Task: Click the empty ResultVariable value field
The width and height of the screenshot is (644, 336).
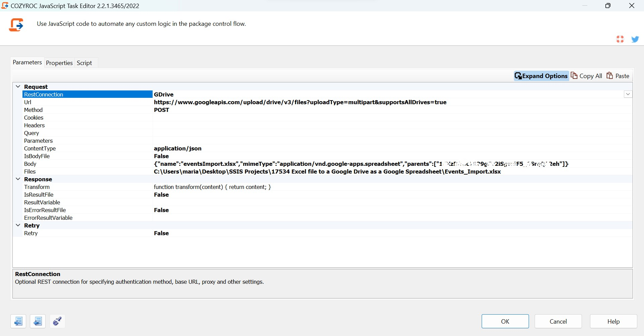Action: (392, 202)
